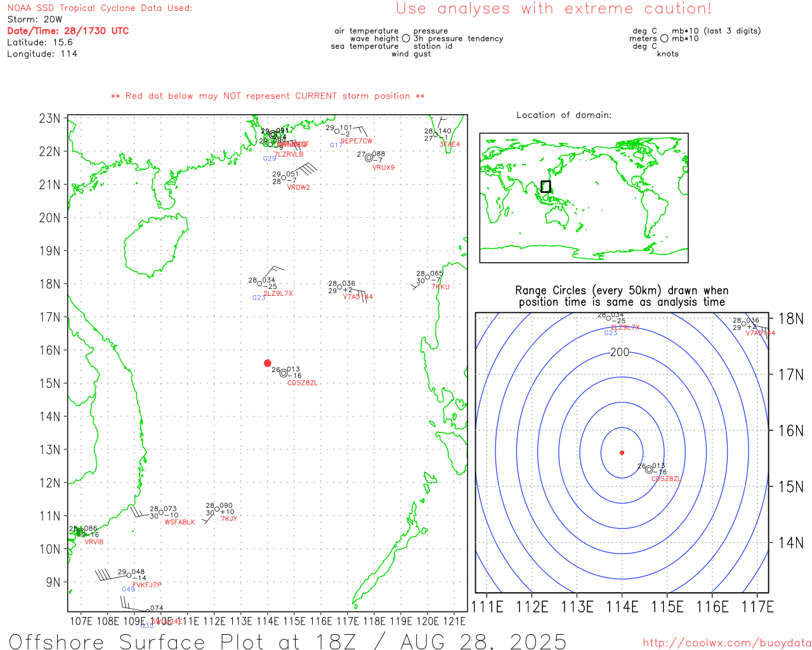Click the station circle in the right legend
The image size is (812, 650).
point(664,38)
